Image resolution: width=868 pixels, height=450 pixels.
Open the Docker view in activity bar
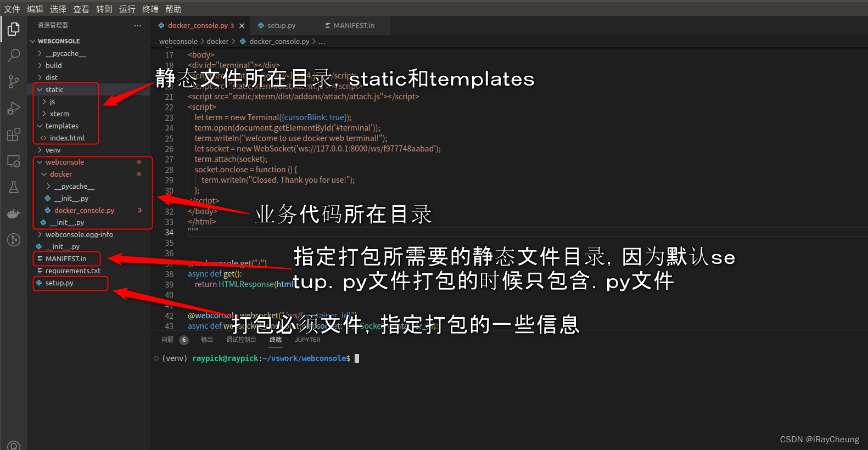(14, 213)
